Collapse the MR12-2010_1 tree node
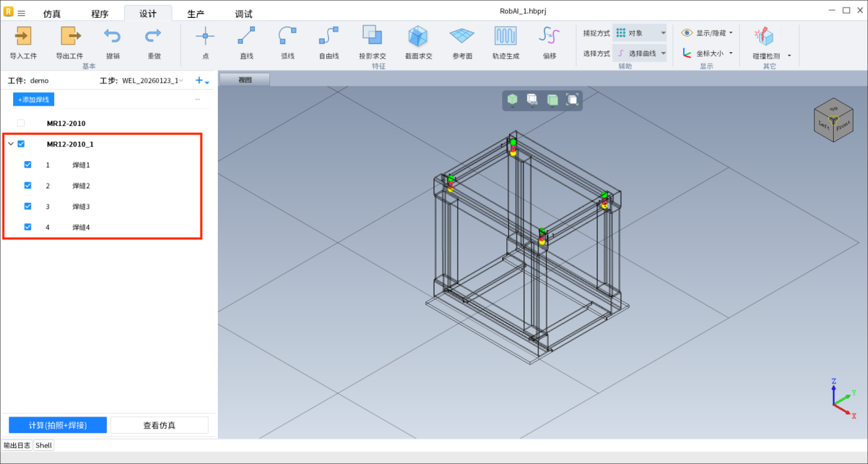868x464 pixels. (x=10, y=144)
